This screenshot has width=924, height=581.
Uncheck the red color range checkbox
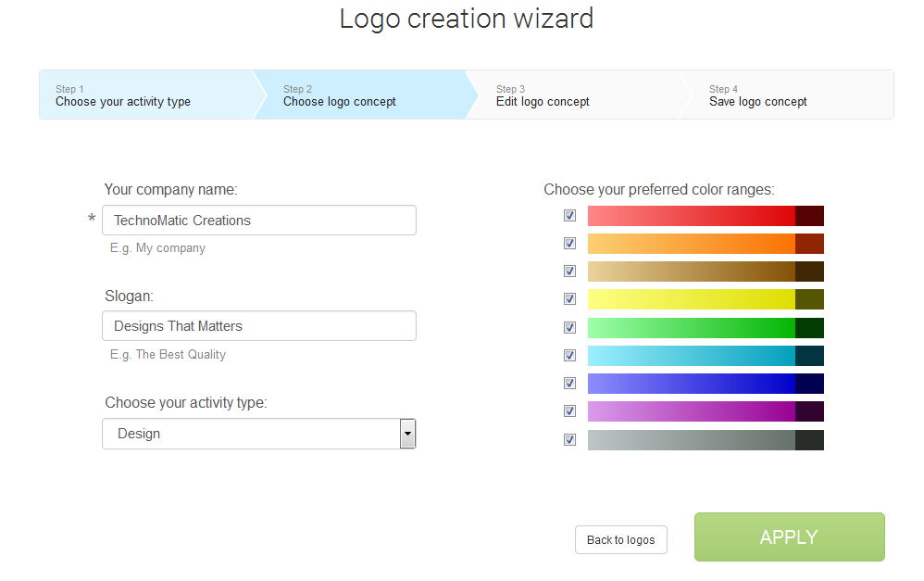pos(569,215)
